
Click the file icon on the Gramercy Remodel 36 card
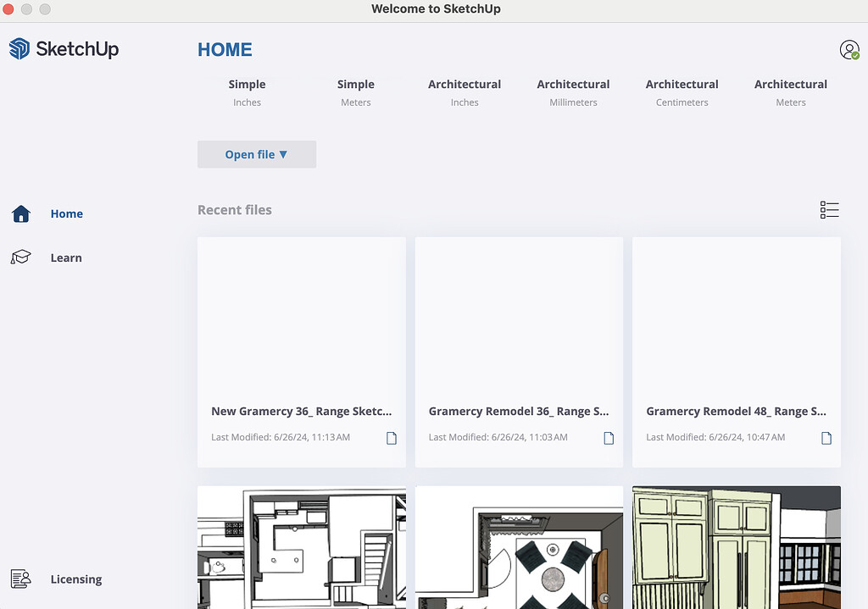tap(609, 438)
